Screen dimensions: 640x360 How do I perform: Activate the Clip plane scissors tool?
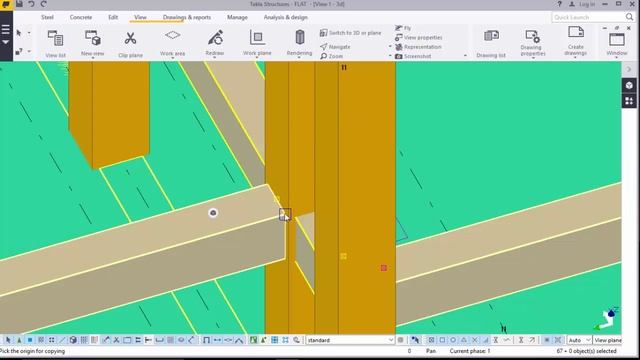click(x=130, y=43)
